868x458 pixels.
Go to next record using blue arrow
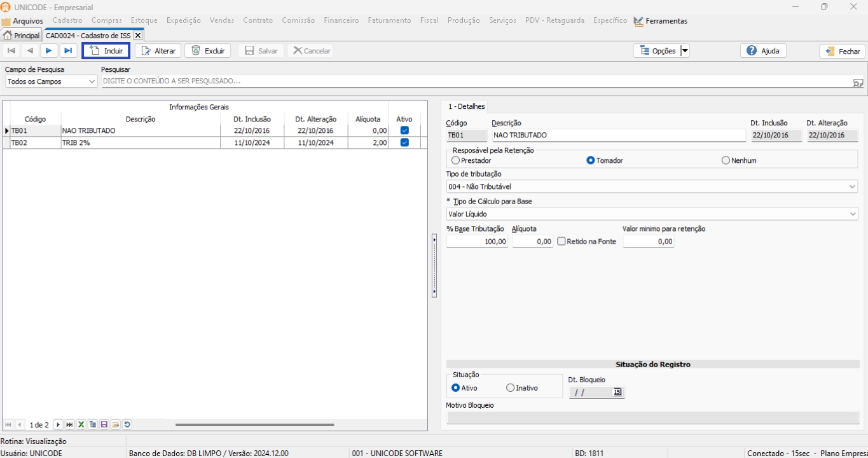tap(48, 51)
